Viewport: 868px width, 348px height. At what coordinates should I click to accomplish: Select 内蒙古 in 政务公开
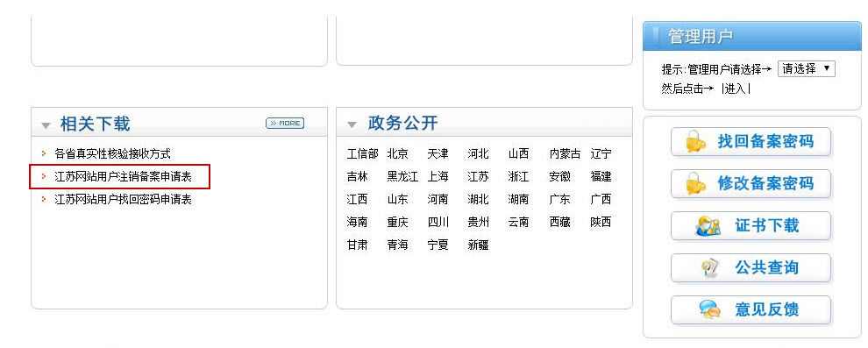(x=566, y=153)
